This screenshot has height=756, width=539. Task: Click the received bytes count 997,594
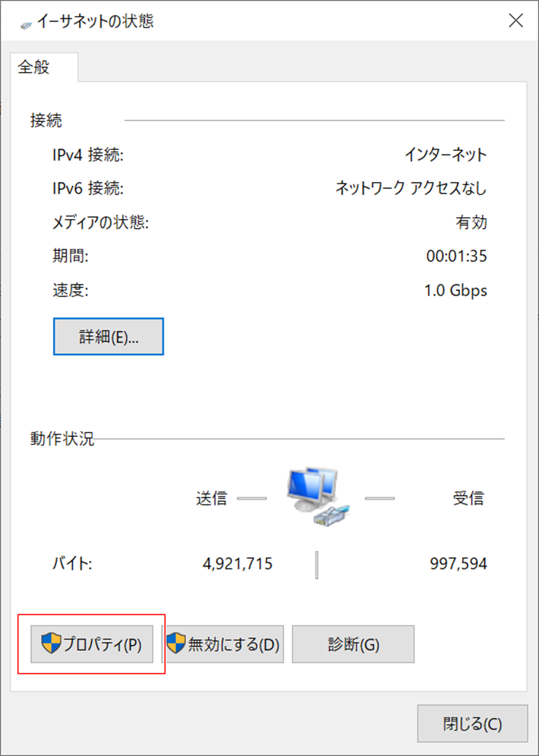[x=458, y=564]
